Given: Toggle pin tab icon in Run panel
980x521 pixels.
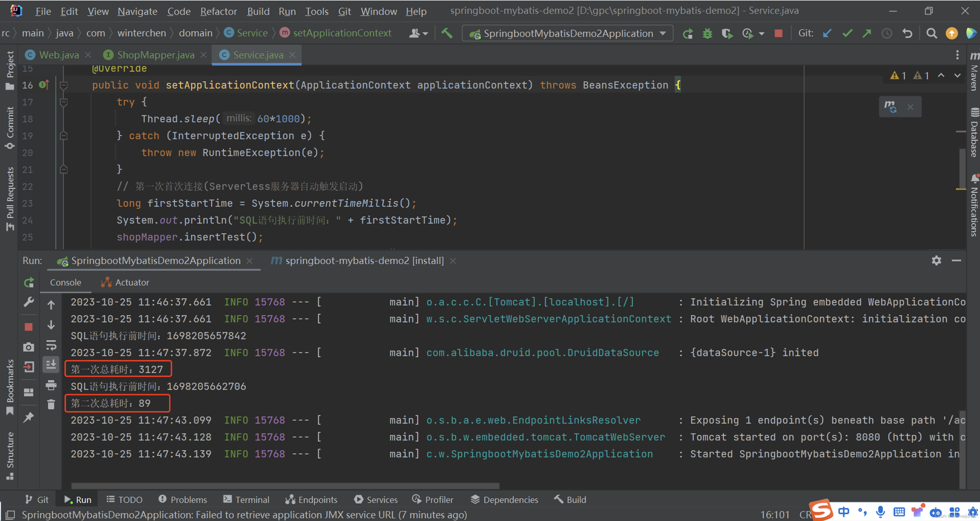Looking at the screenshot, I should coord(28,418).
